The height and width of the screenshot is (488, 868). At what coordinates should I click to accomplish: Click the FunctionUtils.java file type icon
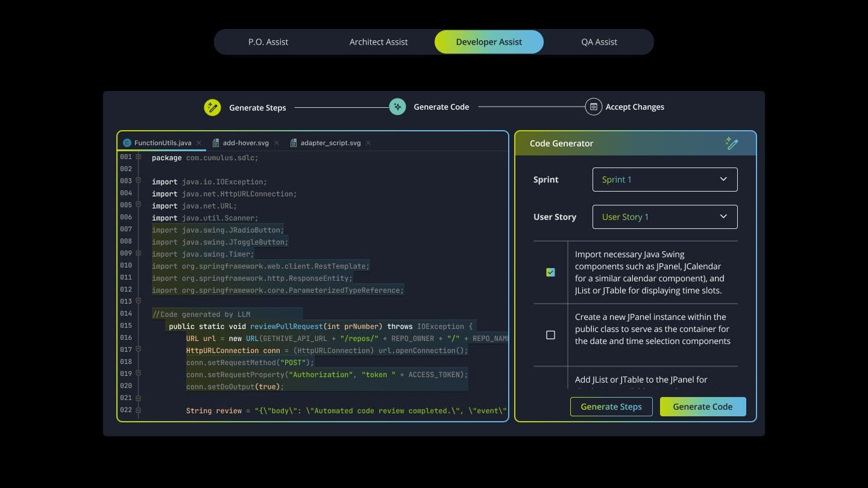127,143
